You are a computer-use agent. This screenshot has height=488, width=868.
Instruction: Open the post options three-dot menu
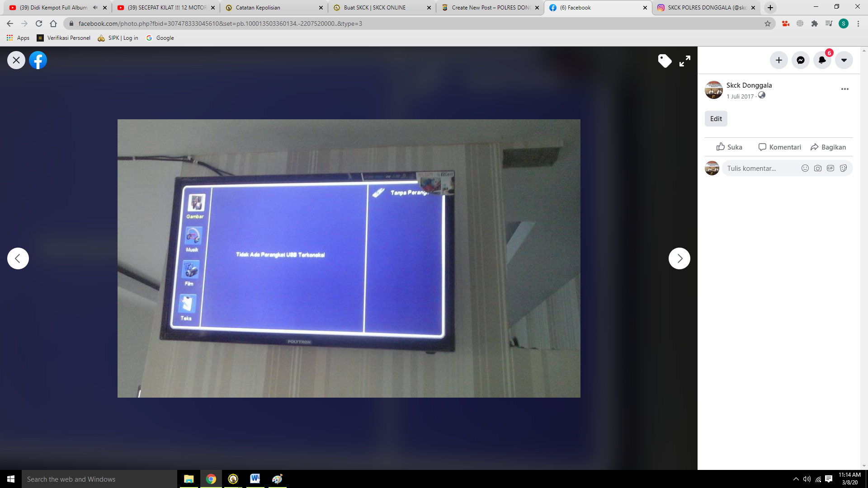coord(844,89)
